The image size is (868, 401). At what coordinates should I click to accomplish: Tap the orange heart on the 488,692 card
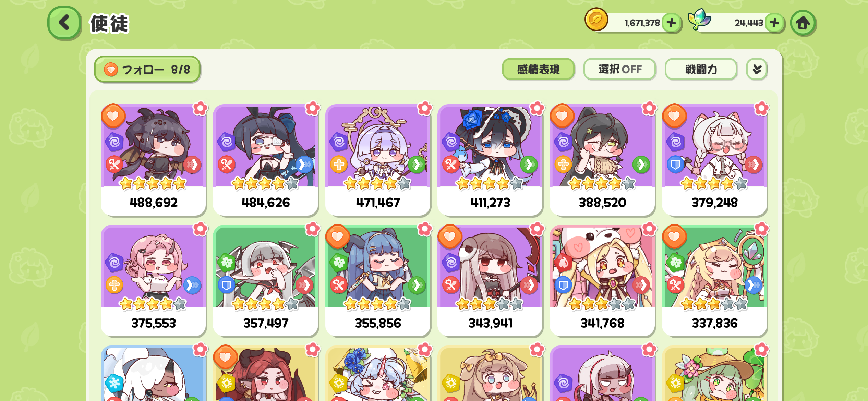click(113, 116)
